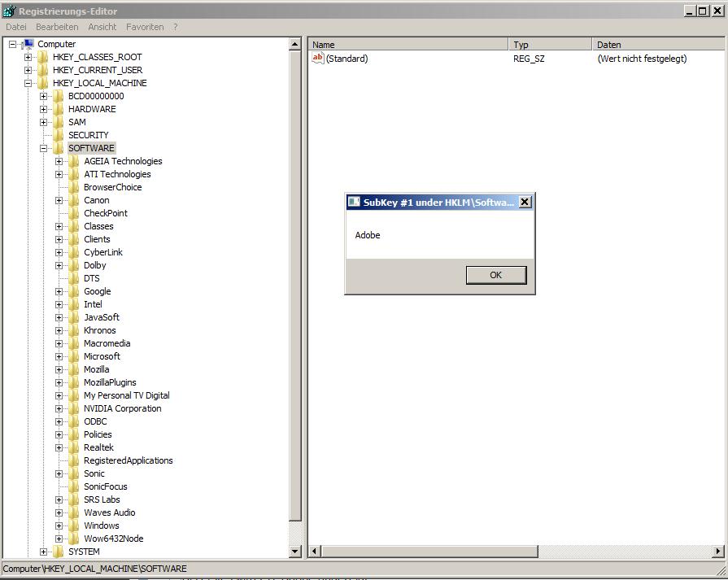728x580 pixels.
Task: Click the (Standard) string value icon
Action: tap(318, 59)
